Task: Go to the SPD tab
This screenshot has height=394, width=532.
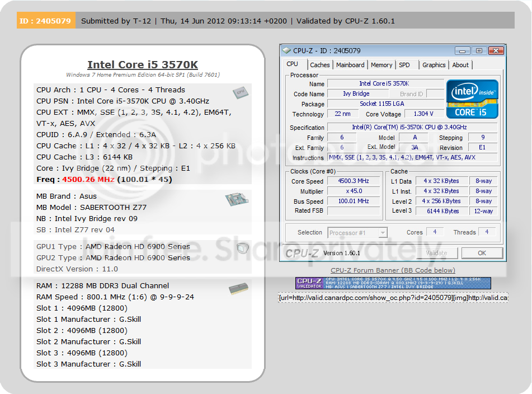Action: pyautogui.click(x=404, y=65)
